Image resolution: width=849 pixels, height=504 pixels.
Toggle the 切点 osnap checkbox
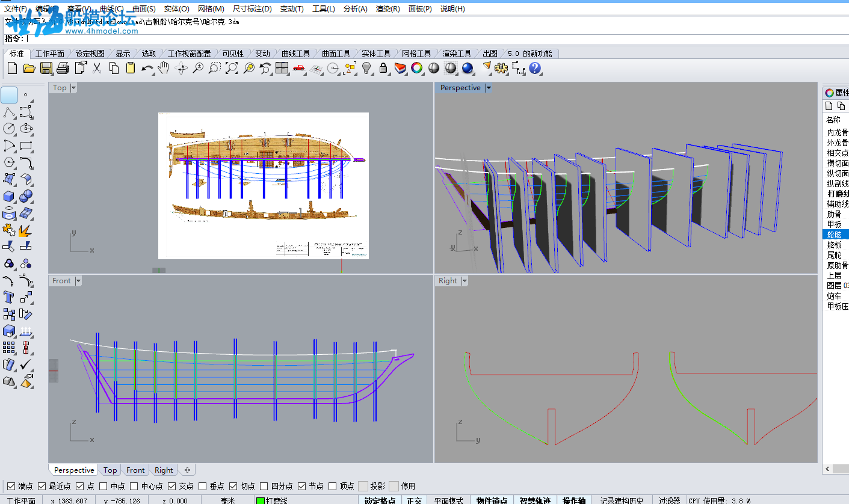click(x=233, y=486)
